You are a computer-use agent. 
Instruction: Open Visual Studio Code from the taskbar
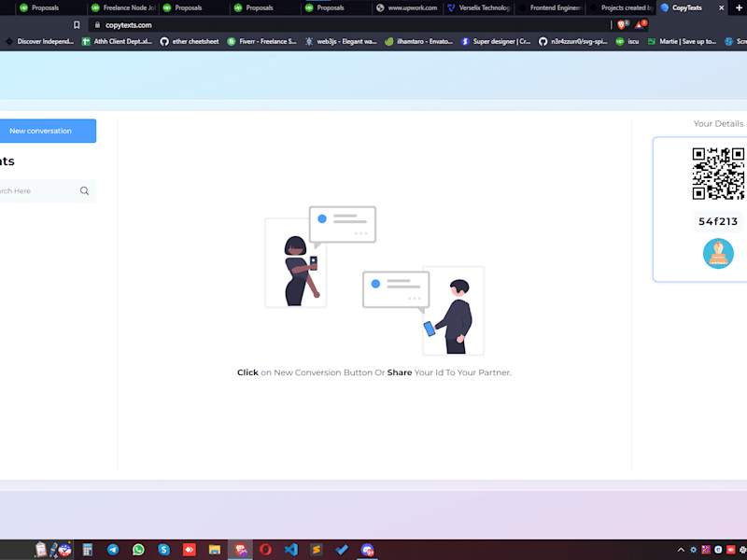[291, 550]
